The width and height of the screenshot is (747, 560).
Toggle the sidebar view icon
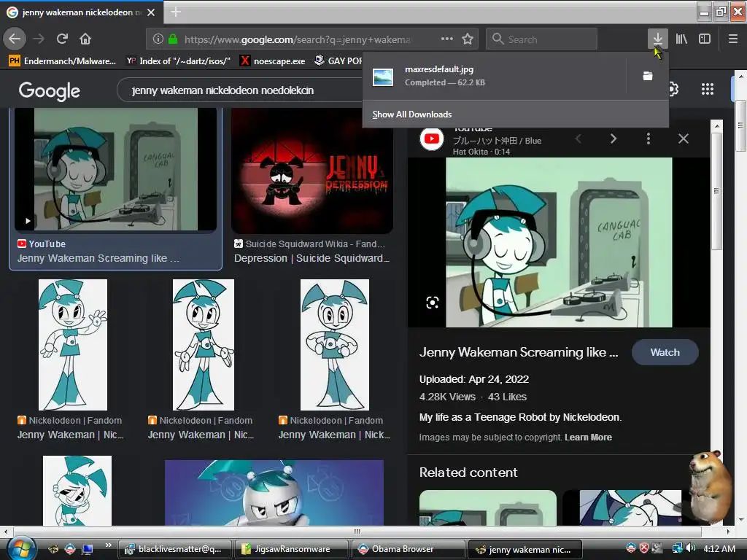pyautogui.click(x=705, y=39)
